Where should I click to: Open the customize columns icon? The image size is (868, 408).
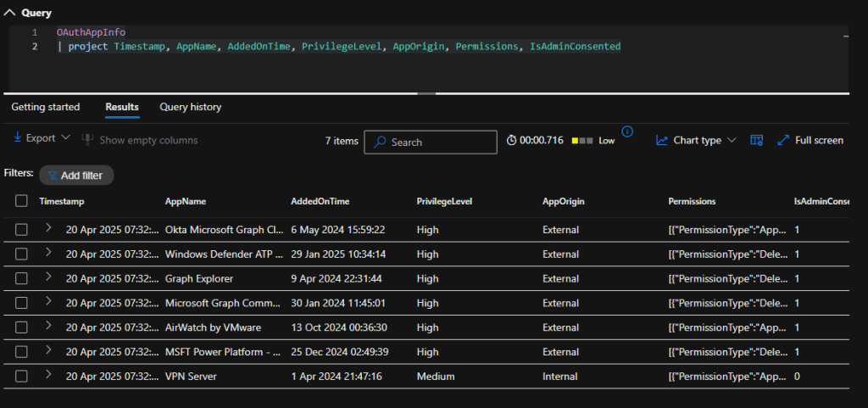click(757, 140)
